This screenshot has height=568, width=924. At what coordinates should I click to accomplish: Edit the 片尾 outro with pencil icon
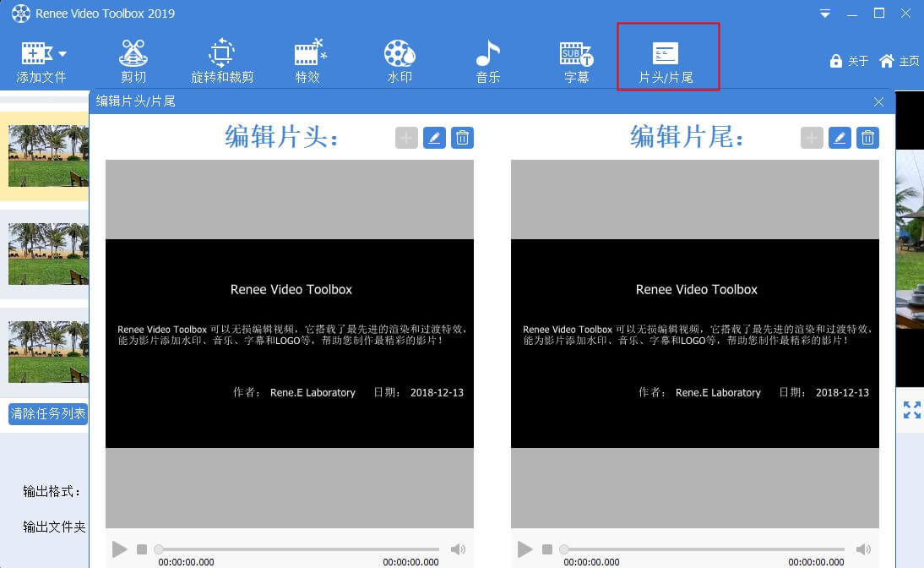(x=840, y=138)
